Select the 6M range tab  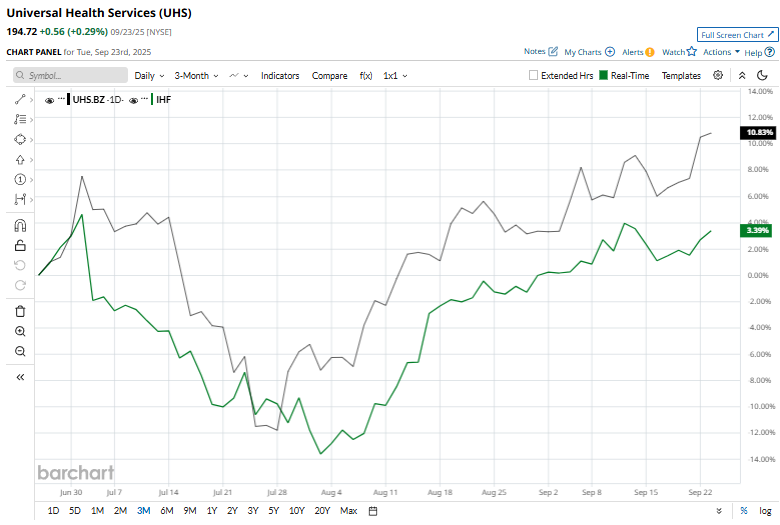tap(167, 511)
